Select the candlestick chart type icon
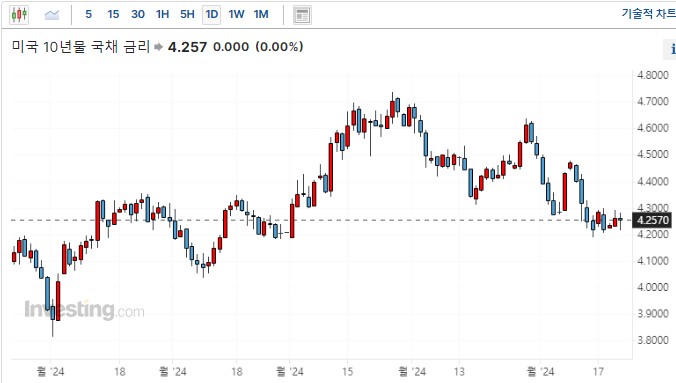676x383 pixels. tap(19, 15)
